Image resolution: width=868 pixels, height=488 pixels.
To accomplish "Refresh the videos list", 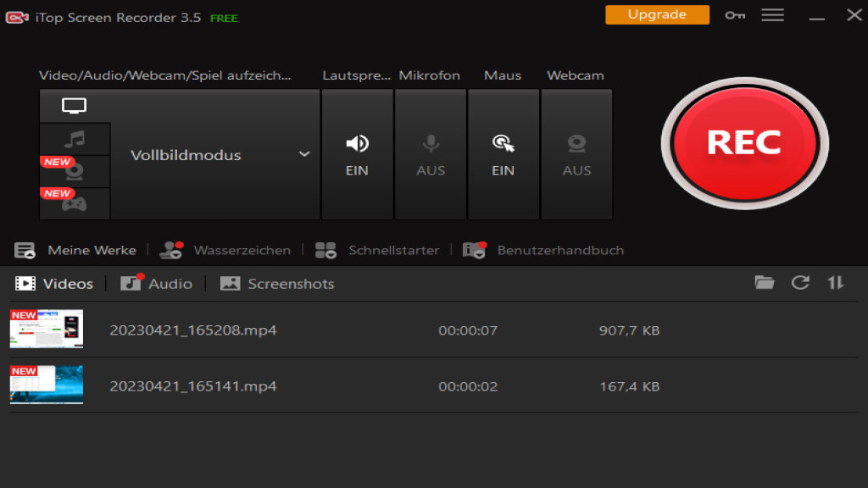I will click(x=799, y=282).
